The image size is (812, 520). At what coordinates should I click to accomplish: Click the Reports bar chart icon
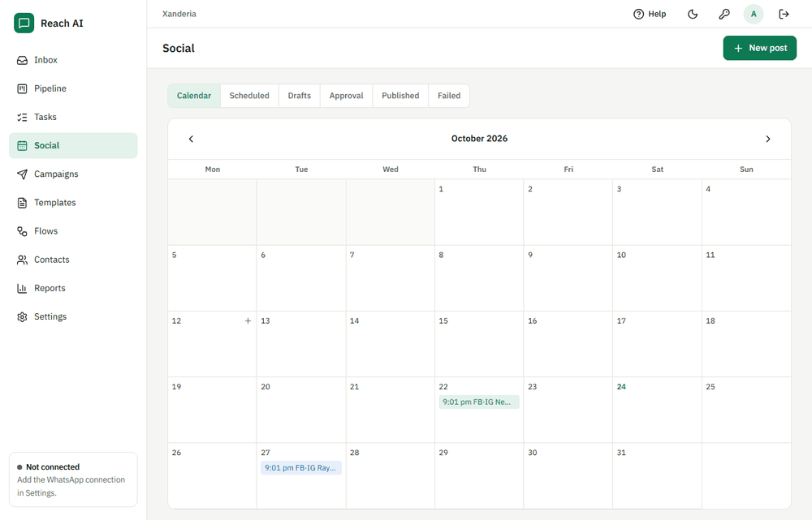tap(22, 288)
